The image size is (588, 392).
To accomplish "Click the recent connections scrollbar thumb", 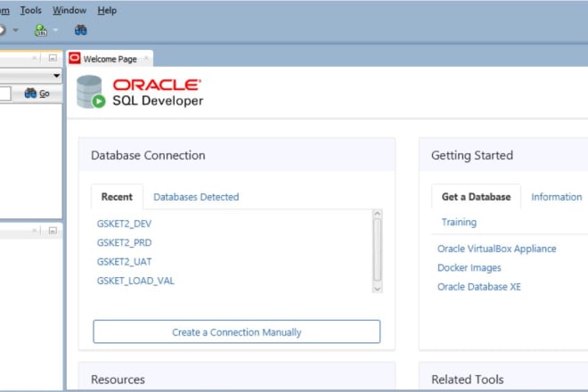I will coord(377,249).
